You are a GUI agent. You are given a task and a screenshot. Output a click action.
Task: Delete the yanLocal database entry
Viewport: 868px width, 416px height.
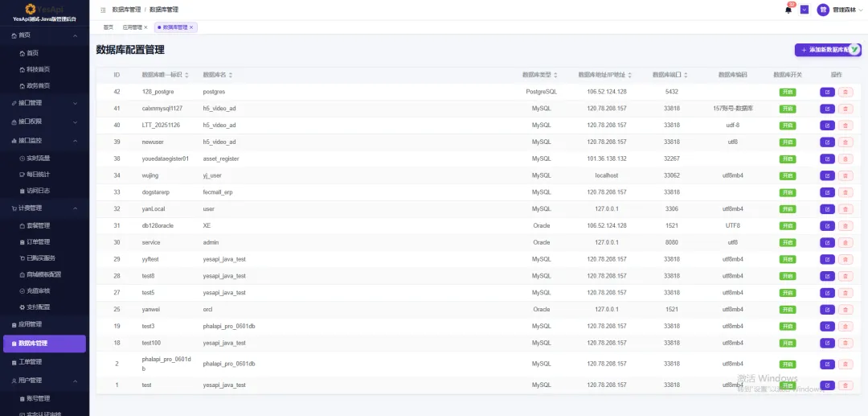coord(845,209)
